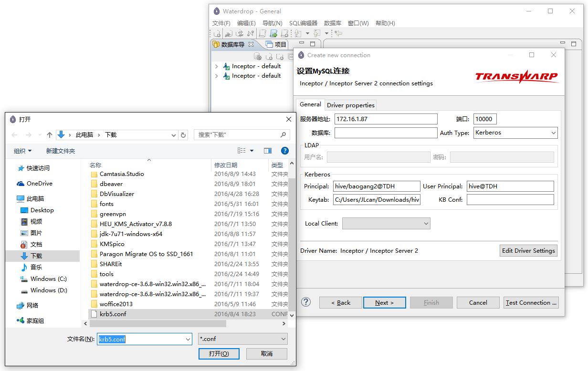Select 家庭组 in the sidebar
Viewport: 588px width, 371px height.
(35, 320)
